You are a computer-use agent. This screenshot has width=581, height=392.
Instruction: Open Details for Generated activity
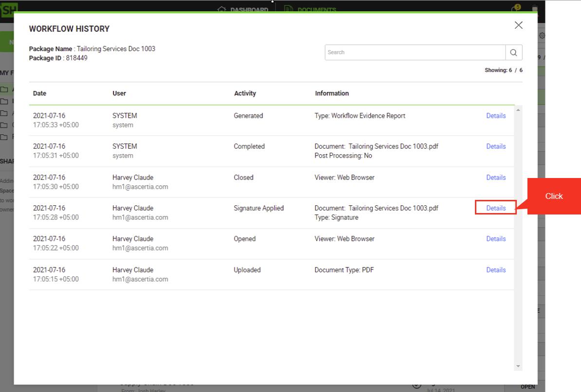[x=496, y=116]
